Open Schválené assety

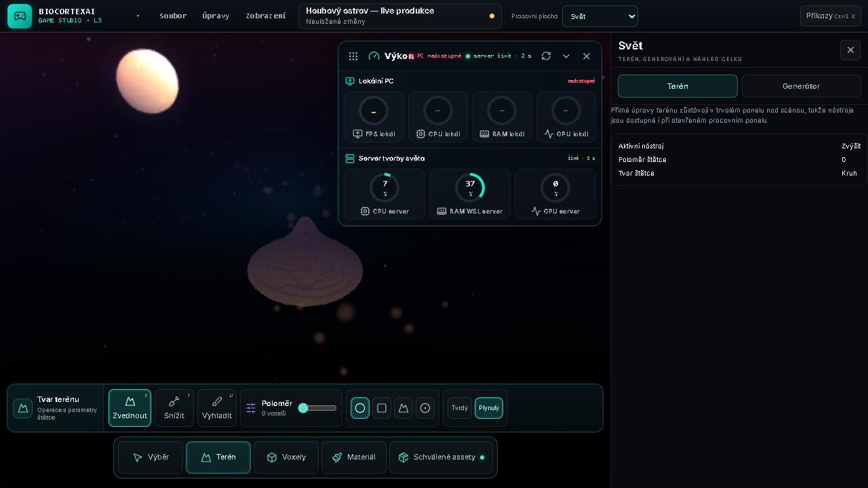[x=441, y=457]
